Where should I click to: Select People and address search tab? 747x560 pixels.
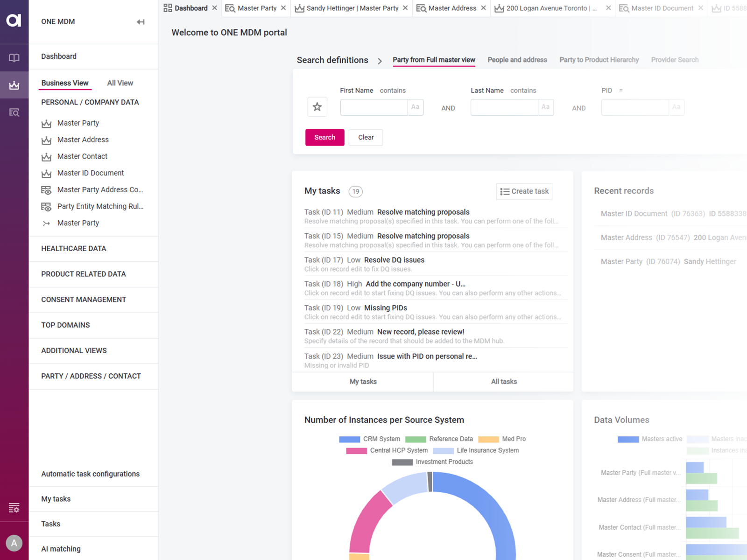pos(517,60)
